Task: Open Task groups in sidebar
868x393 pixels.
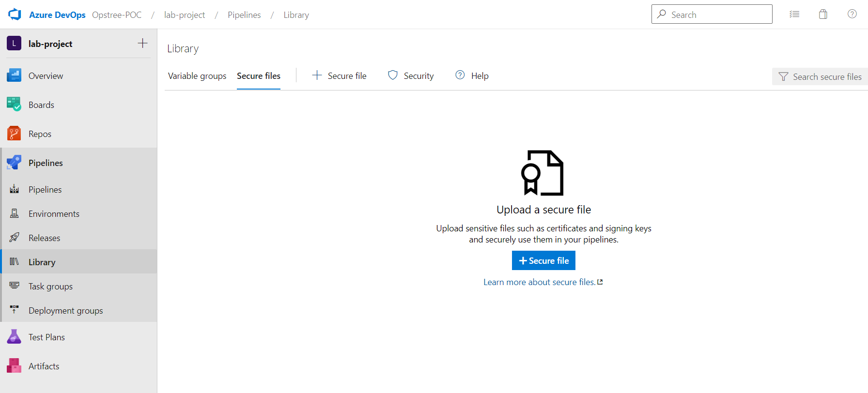Action: pyautogui.click(x=78, y=286)
